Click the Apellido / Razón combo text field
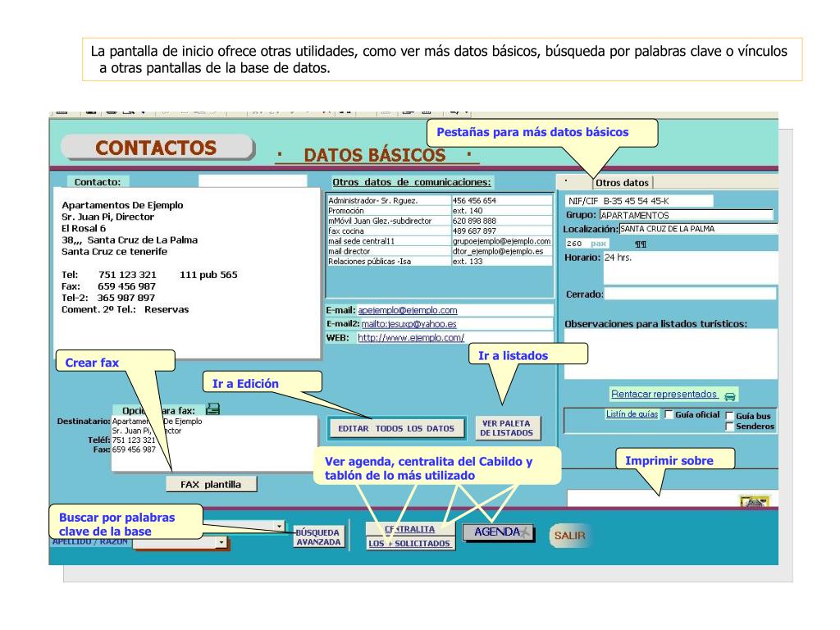The image size is (840, 630). 175,543
